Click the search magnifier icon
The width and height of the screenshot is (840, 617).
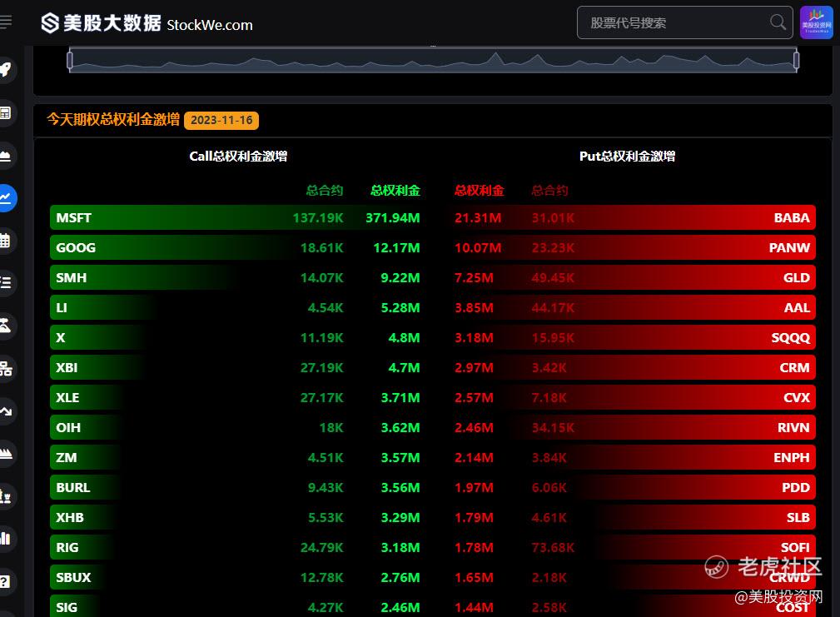pos(778,22)
